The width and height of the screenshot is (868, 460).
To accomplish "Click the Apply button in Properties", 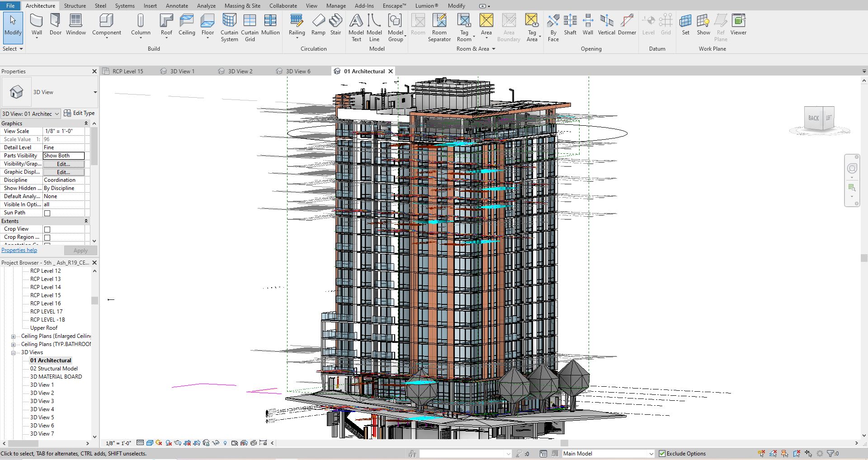I will pos(80,251).
